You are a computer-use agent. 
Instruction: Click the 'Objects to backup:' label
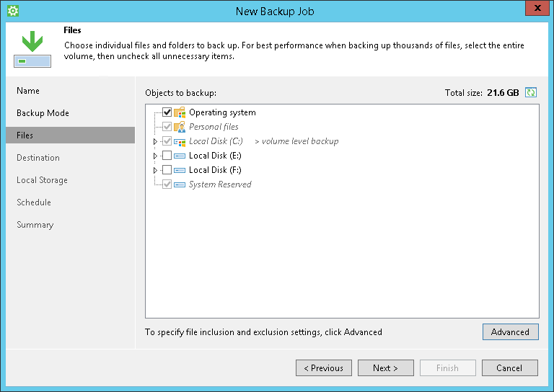(180, 93)
